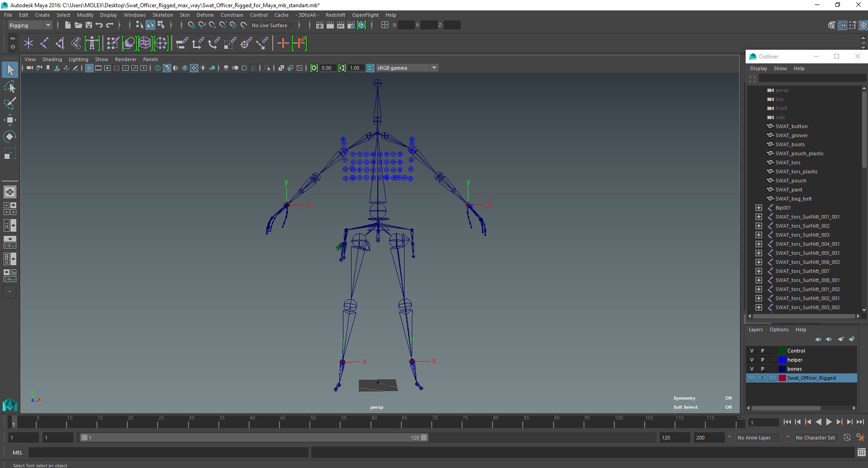The width and height of the screenshot is (868, 468).
Task: Toggle visibility V of the helper layer
Action: [x=752, y=360]
